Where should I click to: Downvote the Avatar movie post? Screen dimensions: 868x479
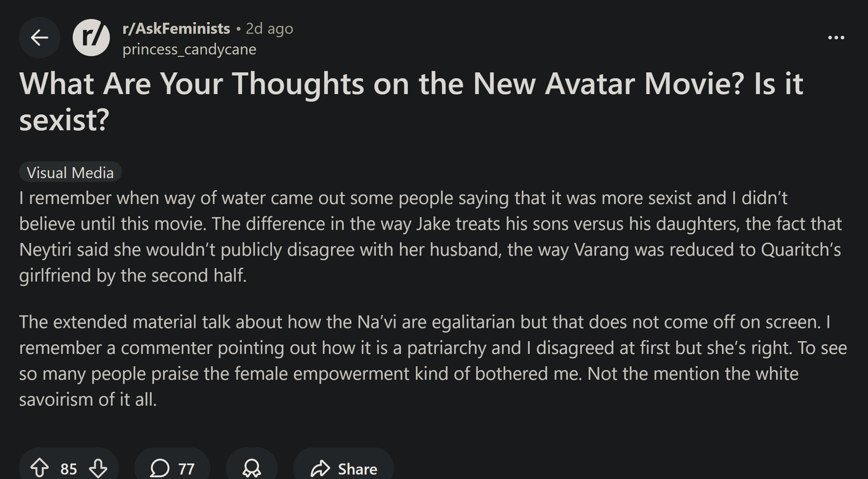coord(98,468)
